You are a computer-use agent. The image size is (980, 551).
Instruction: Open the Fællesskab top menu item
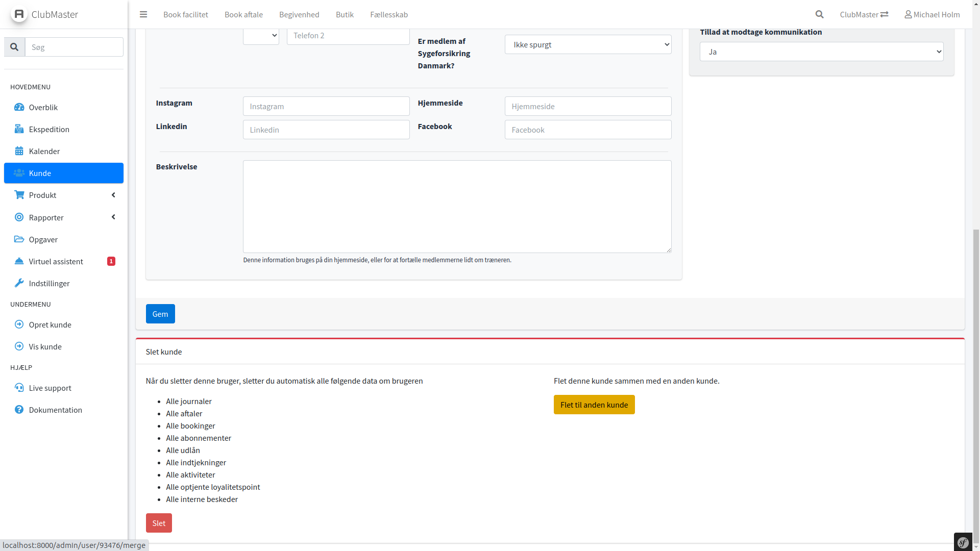click(x=389, y=14)
